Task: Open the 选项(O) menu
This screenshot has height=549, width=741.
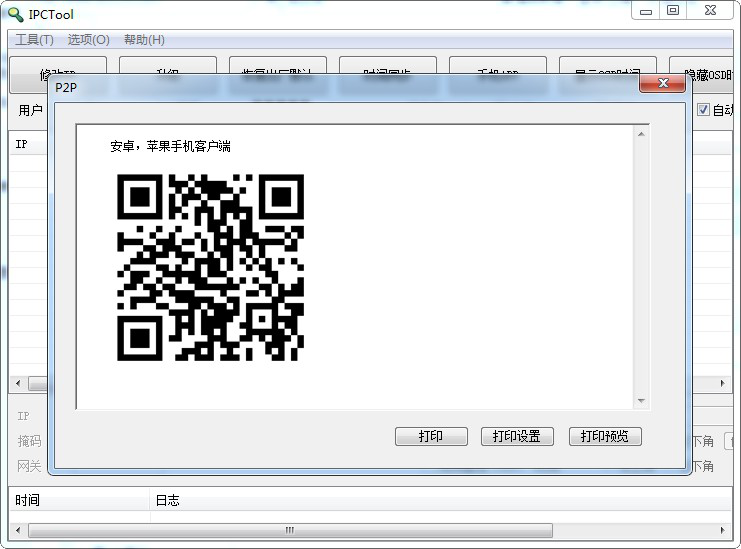Action: coord(88,40)
